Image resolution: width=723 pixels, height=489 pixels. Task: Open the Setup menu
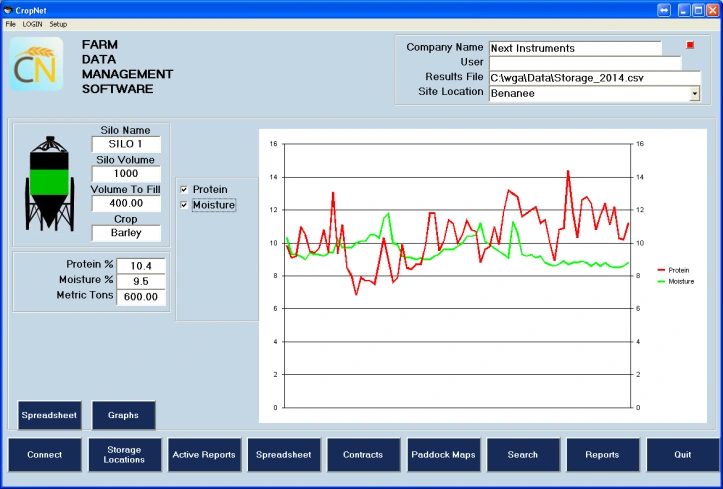point(58,24)
